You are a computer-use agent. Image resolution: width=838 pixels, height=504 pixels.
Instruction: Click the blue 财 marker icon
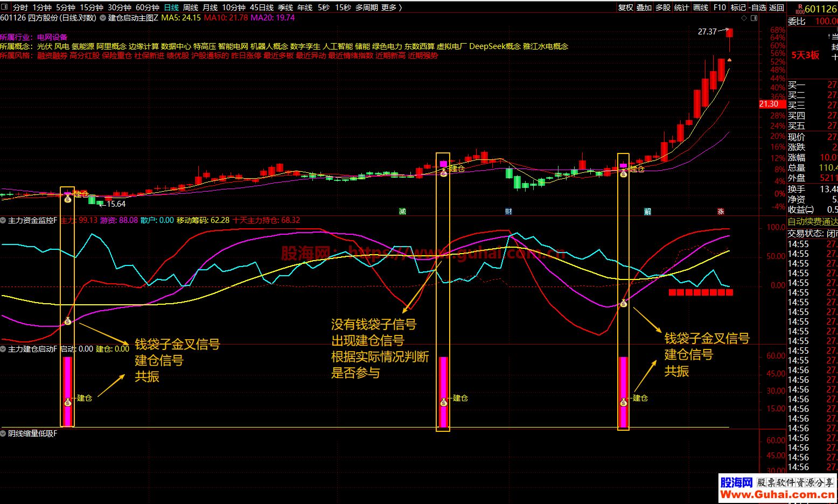point(508,212)
